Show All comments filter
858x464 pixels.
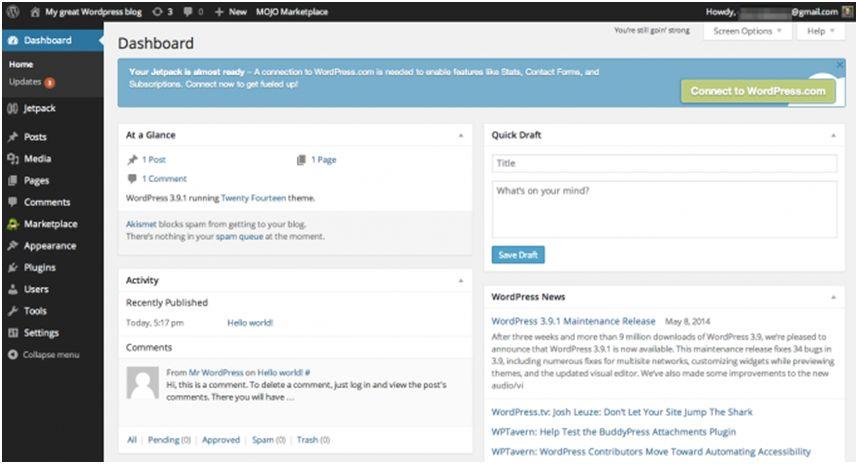pyautogui.click(x=132, y=440)
